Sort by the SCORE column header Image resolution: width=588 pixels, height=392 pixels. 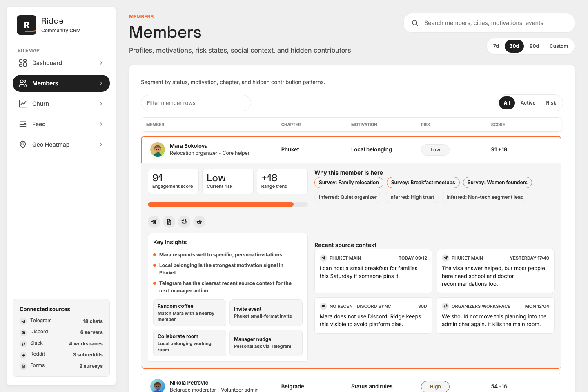click(498, 125)
